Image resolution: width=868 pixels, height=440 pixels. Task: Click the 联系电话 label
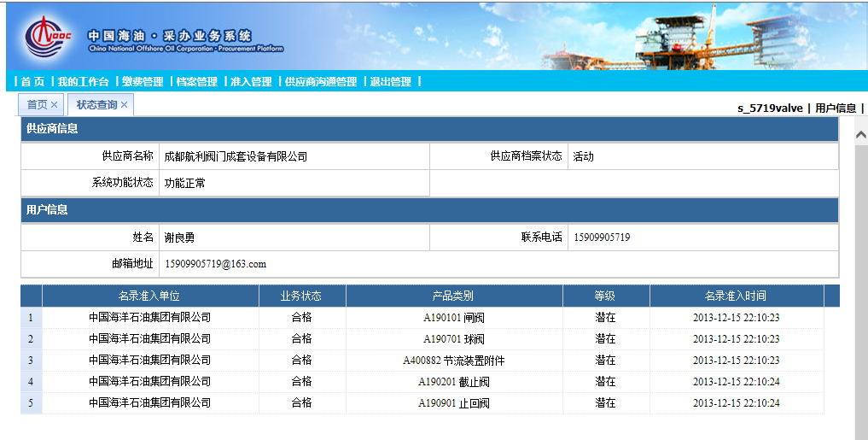tap(541, 238)
